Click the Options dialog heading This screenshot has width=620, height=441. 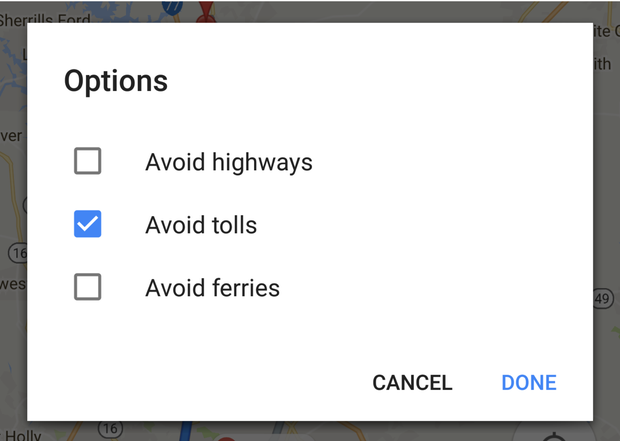click(116, 81)
